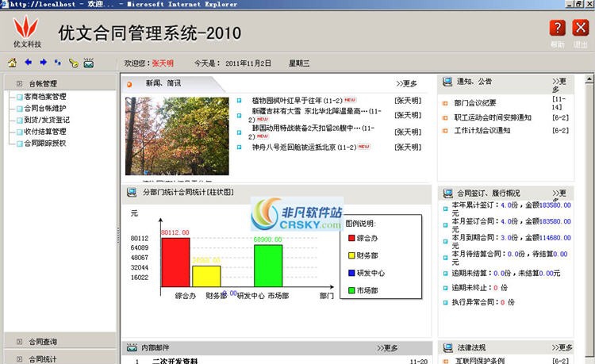Click the red X exit icon

tap(581, 28)
